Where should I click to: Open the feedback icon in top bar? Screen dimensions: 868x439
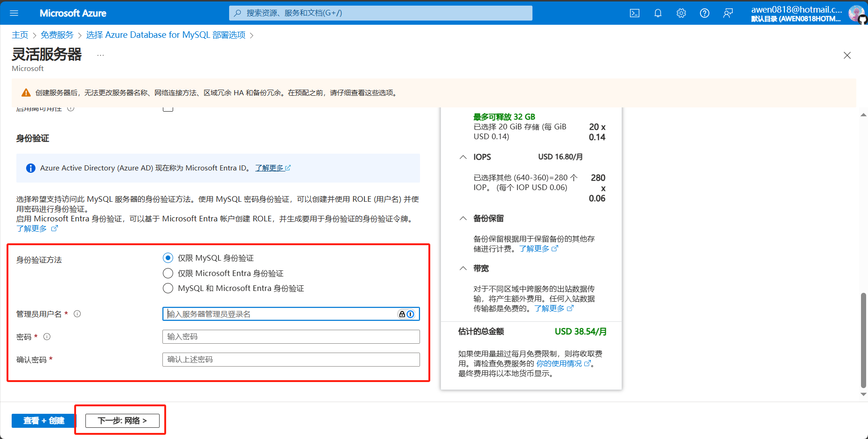(728, 13)
